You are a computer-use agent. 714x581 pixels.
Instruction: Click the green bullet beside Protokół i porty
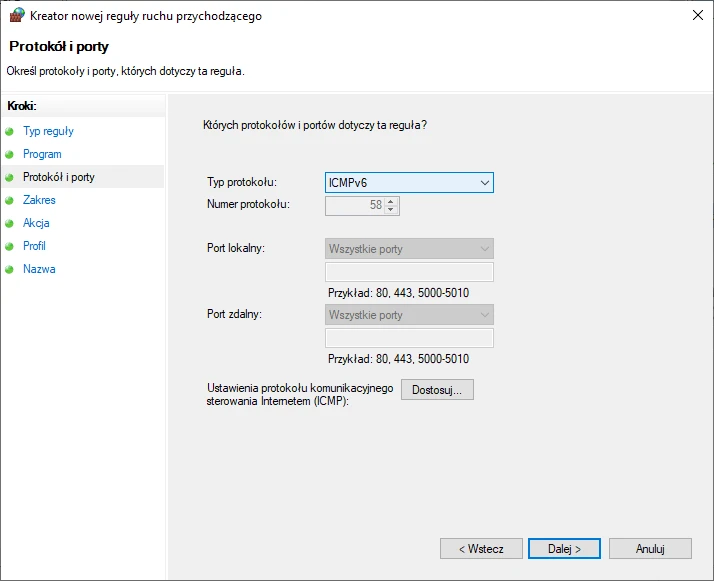pyautogui.click(x=9, y=177)
